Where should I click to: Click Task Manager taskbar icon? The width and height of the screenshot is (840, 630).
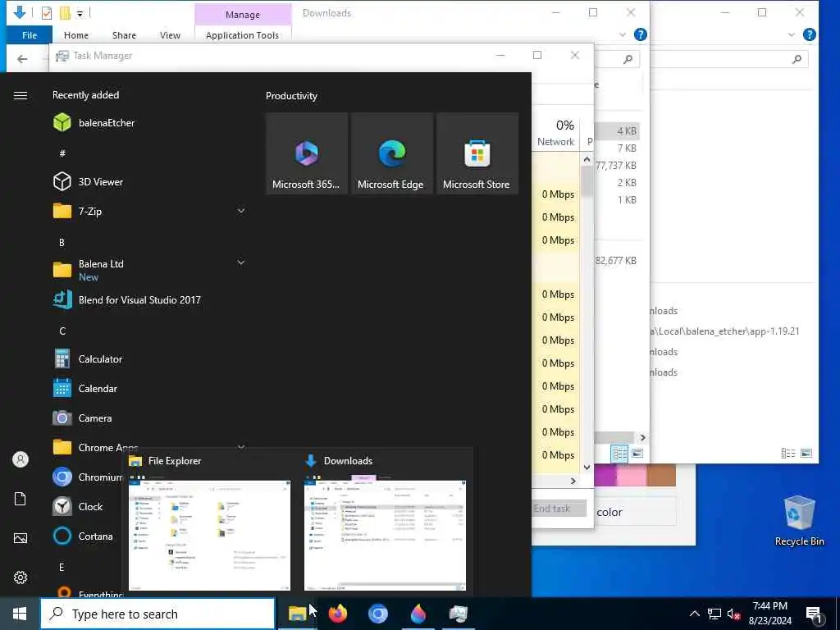(x=459, y=614)
